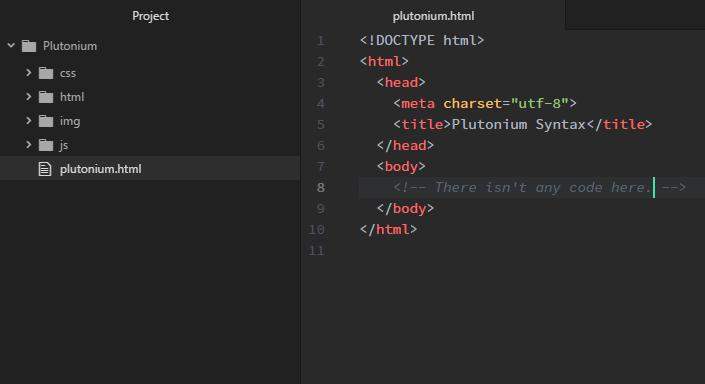Expand the html folder chevron
This screenshot has height=384, width=705.
29,97
